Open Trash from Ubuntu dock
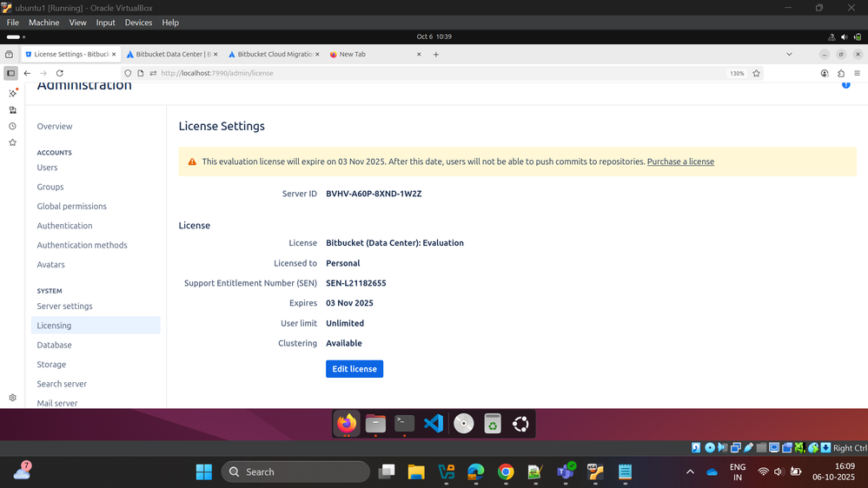 tap(492, 424)
